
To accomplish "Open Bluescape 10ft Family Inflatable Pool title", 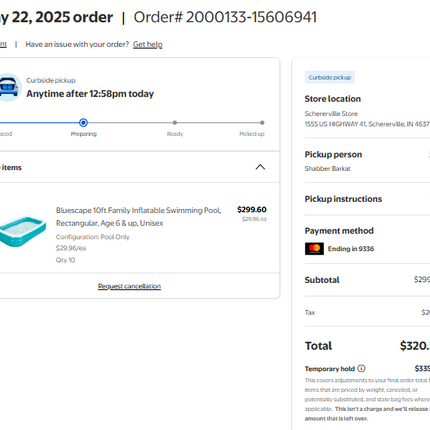I will tap(138, 217).
